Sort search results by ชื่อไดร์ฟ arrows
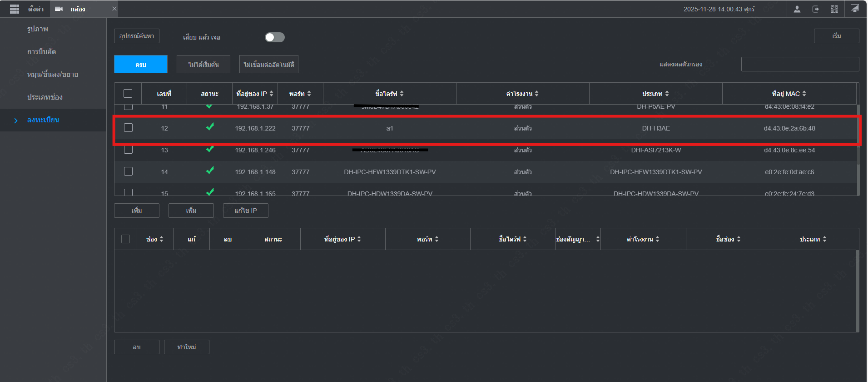Screen dimensions: 868x382 402,94
